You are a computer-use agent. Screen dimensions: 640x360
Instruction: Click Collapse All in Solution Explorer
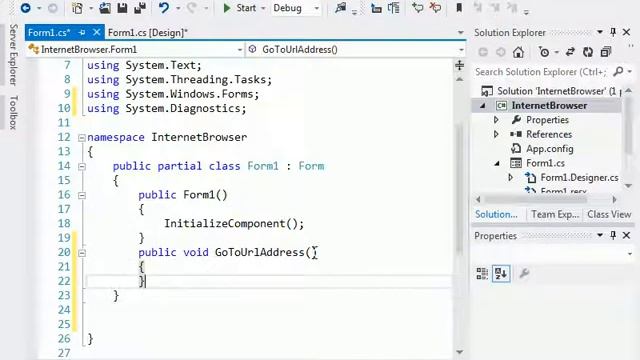[606, 52]
